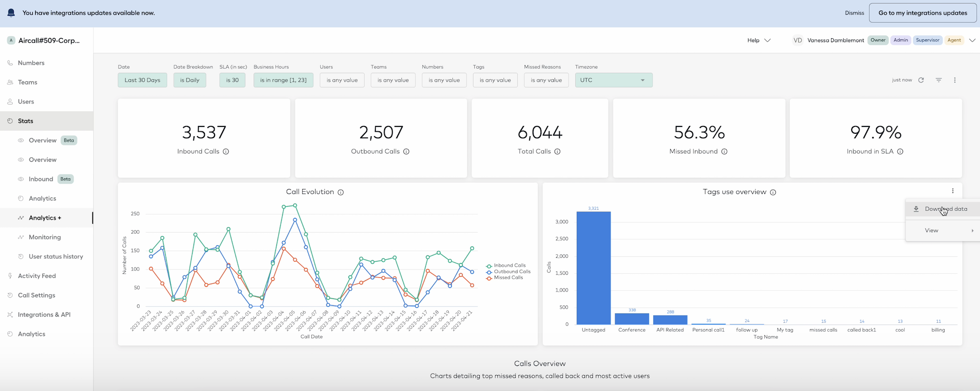
Task: Toggle Missed Calls series in legend
Action: click(505, 277)
